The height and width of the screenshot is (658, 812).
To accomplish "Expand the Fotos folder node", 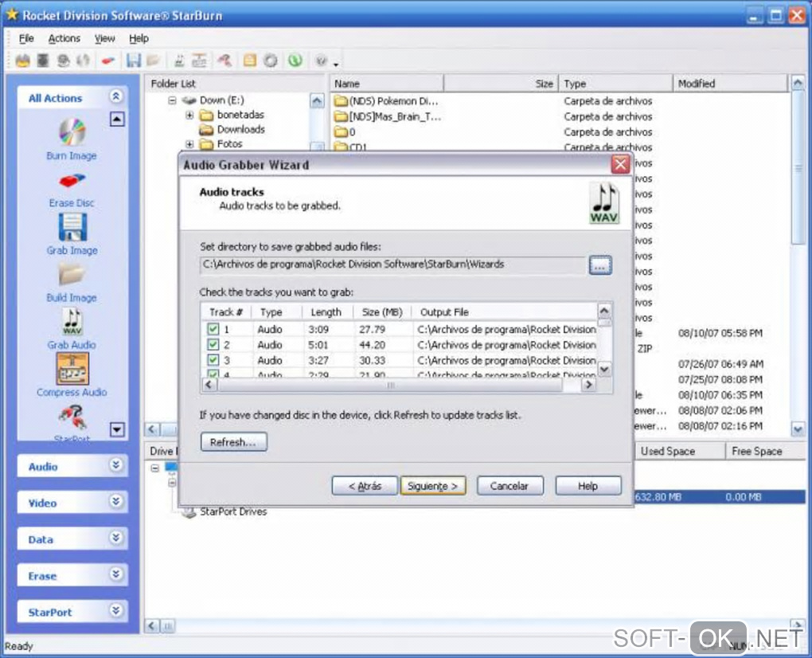I will 189,144.
